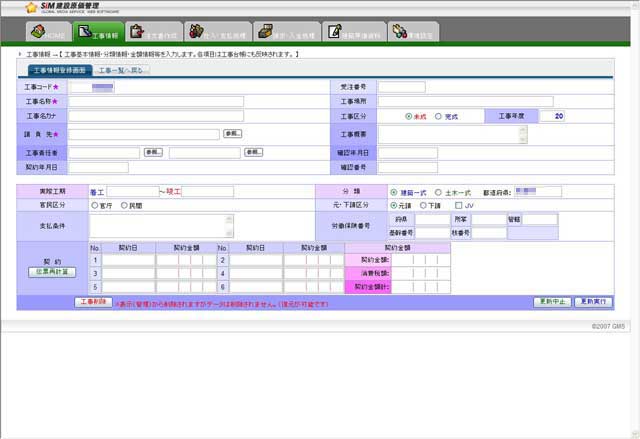The height and width of the screenshot is (439, 640).
Task: Switch to 工事一覧へ戻る tab
Action: [124, 71]
